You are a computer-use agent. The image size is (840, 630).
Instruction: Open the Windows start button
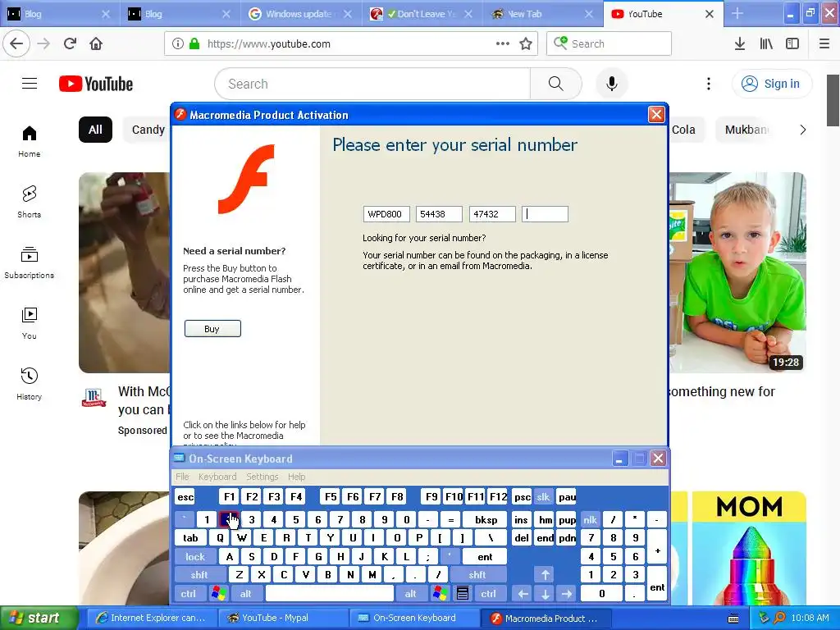[x=39, y=618]
